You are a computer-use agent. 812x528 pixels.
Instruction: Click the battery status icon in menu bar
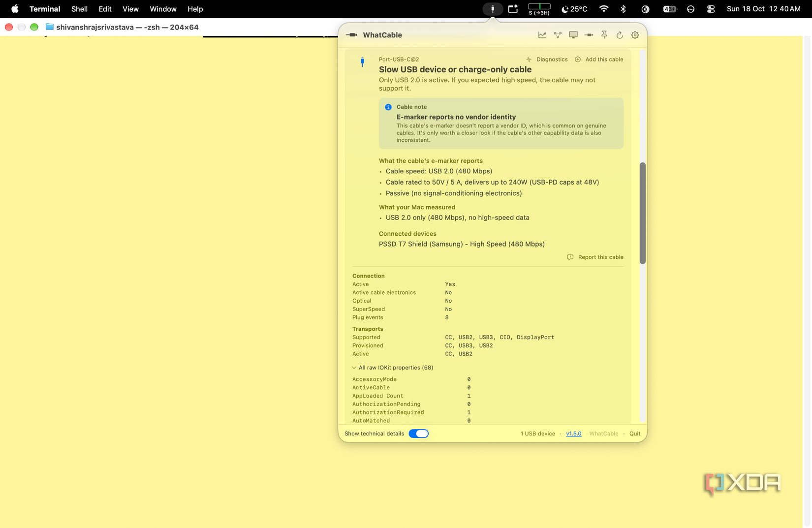(670, 9)
